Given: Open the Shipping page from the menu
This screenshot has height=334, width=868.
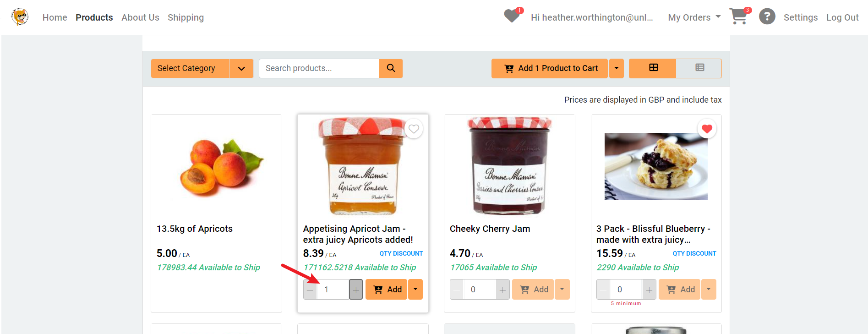Looking at the screenshot, I should pyautogui.click(x=186, y=17).
